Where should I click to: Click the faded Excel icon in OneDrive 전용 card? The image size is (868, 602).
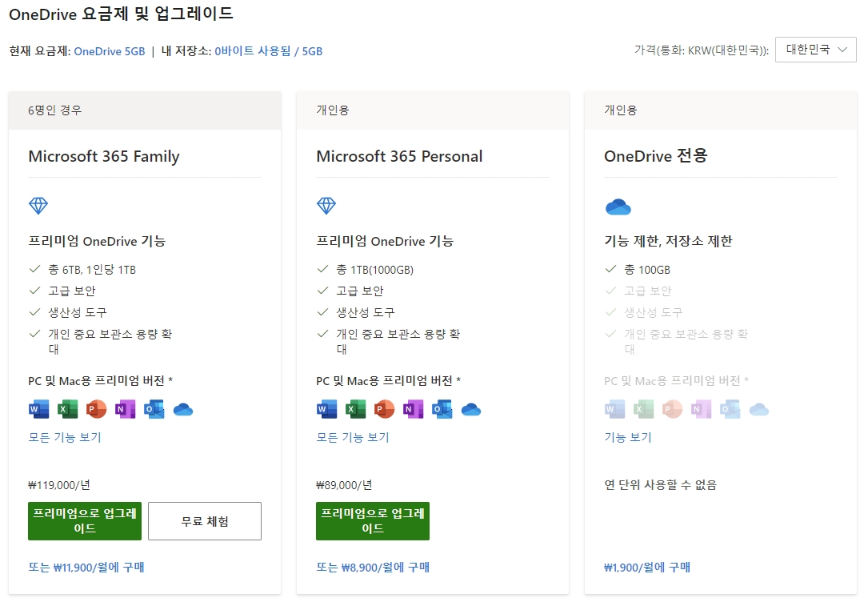click(643, 409)
